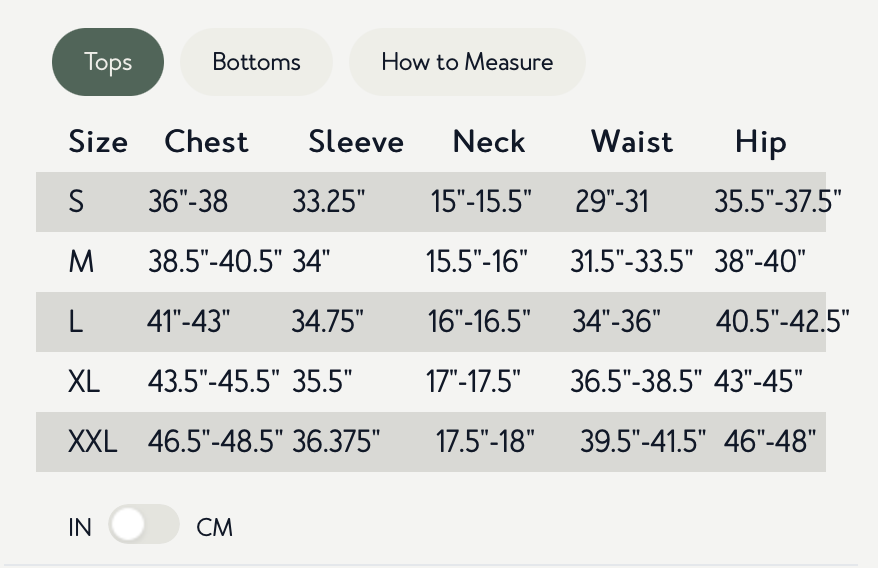Click the Waist column header
The height and width of the screenshot is (568, 878).
632,142
